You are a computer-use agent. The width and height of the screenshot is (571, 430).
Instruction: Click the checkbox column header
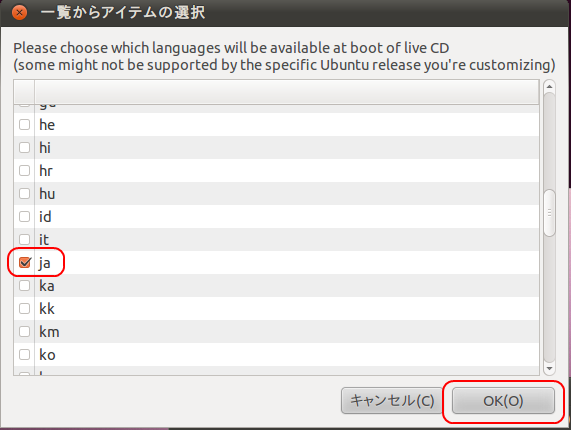(24, 92)
